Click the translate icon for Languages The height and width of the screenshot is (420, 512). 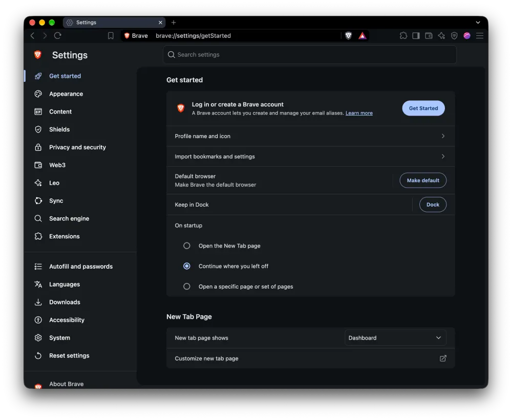click(x=38, y=284)
